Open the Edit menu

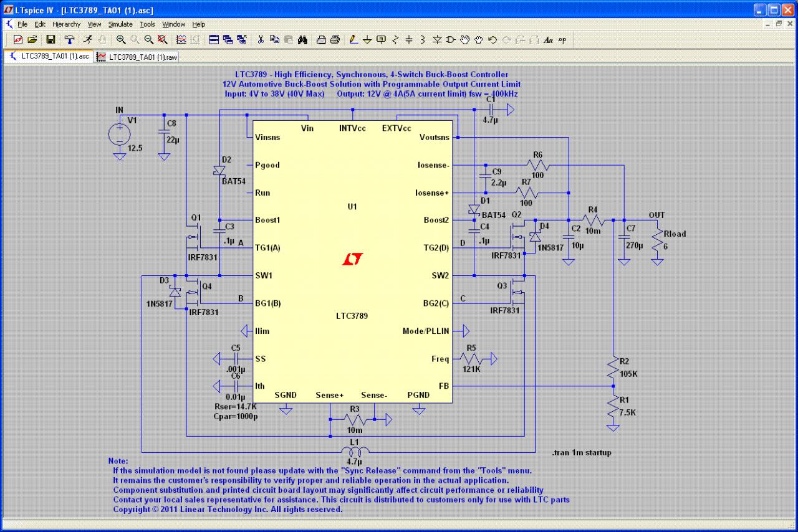(40, 24)
